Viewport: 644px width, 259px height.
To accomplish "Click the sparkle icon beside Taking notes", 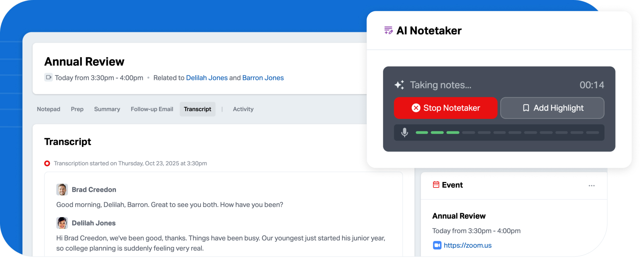I will 399,85.
